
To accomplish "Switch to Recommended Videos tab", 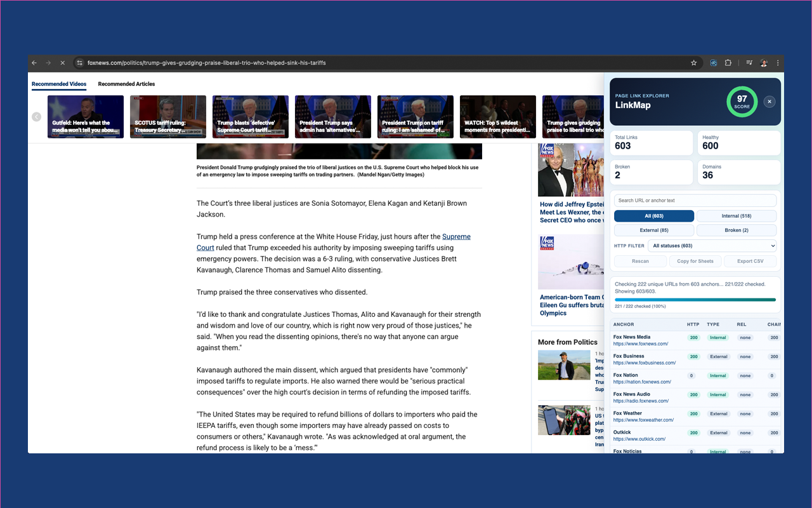I will [x=59, y=84].
